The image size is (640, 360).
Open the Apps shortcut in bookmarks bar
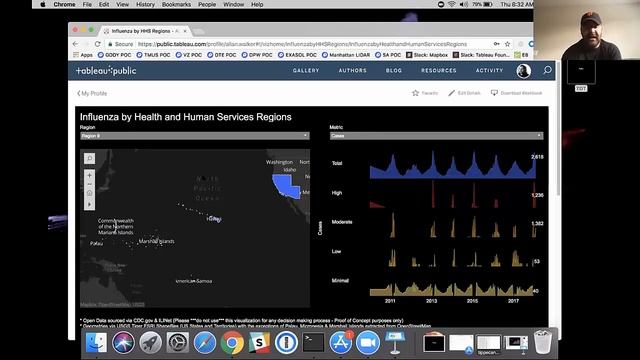(83, 55)
